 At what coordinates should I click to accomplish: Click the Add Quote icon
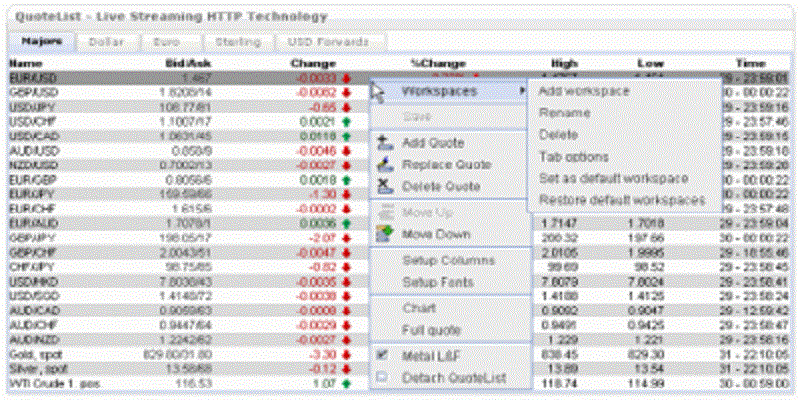tap(384, 143)
